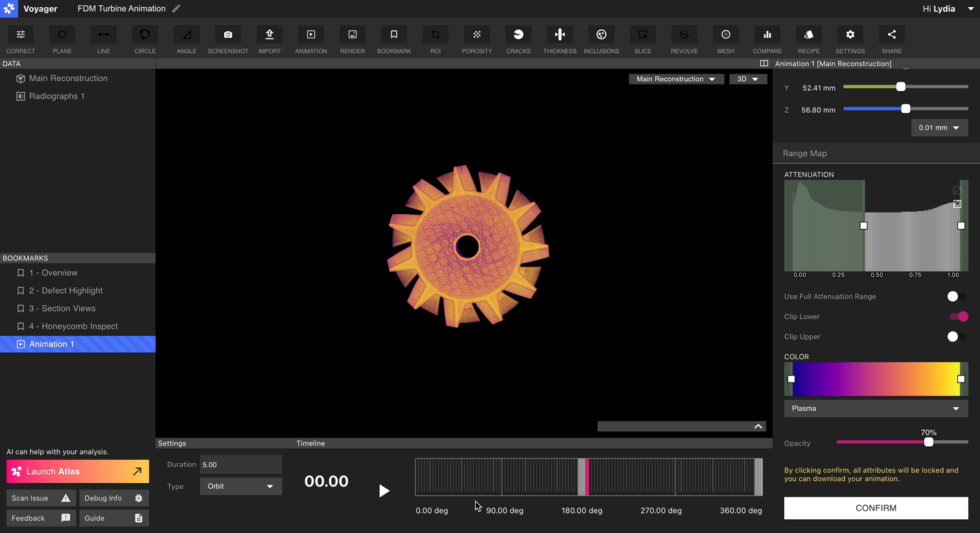Activate the Slice tool

pyautogui.click(x=642, y=39)
